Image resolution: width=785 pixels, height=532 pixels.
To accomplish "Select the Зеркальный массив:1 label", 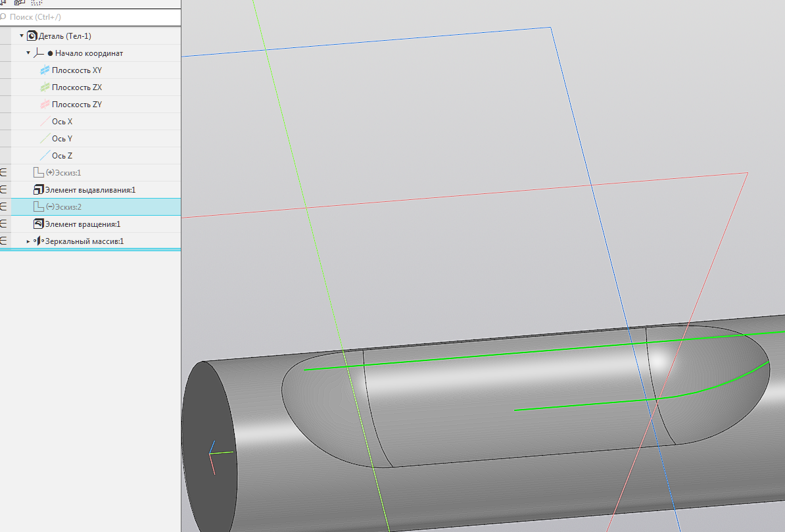I will [84, 241].
